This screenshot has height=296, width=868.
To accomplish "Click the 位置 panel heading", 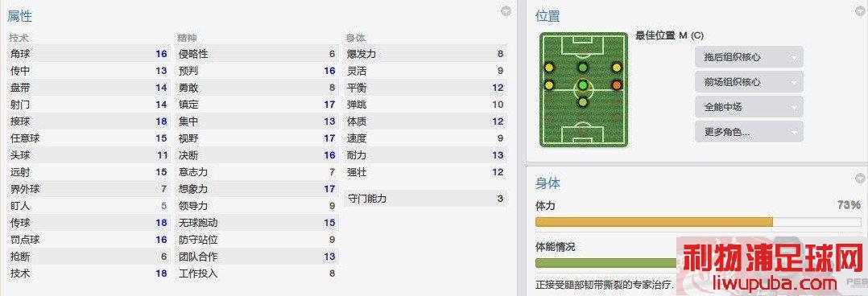I will (548, 17).
